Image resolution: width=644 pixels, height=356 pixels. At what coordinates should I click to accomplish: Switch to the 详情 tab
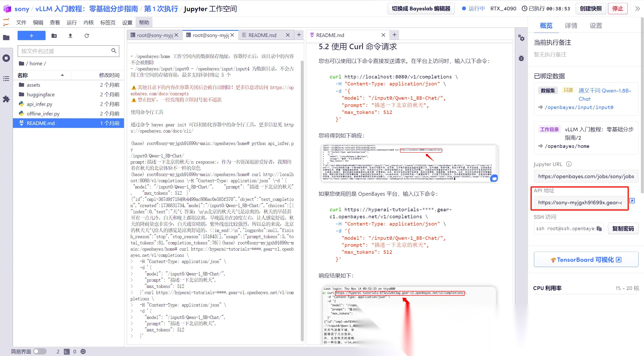tap(571, 26)
